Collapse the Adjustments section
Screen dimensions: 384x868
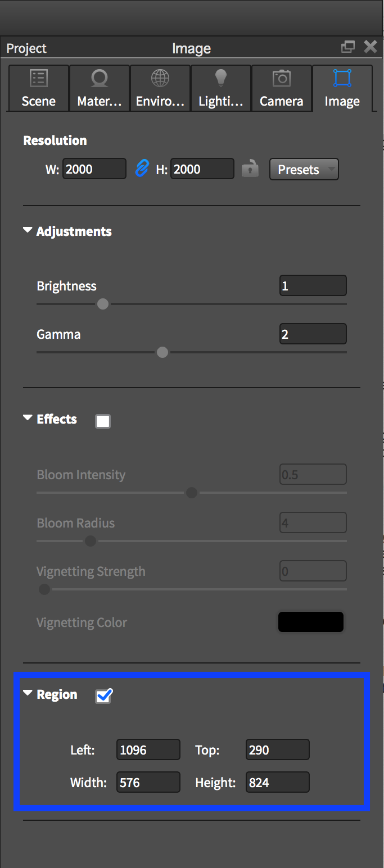click(27, 231)
